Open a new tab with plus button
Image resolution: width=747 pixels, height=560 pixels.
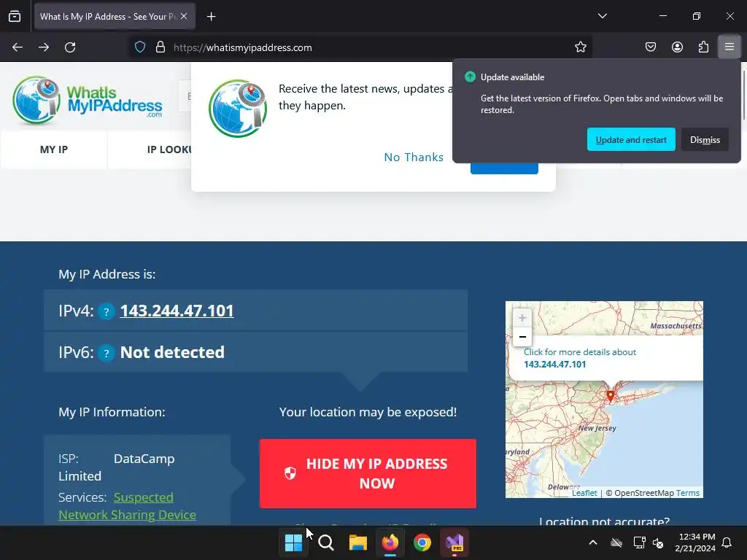[211, 17]
